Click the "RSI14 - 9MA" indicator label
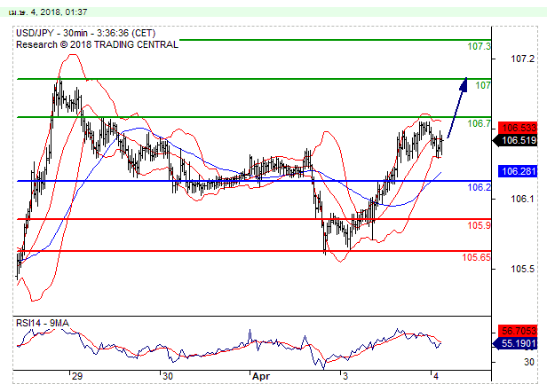The image size is (547, 392). click(43, 323)
